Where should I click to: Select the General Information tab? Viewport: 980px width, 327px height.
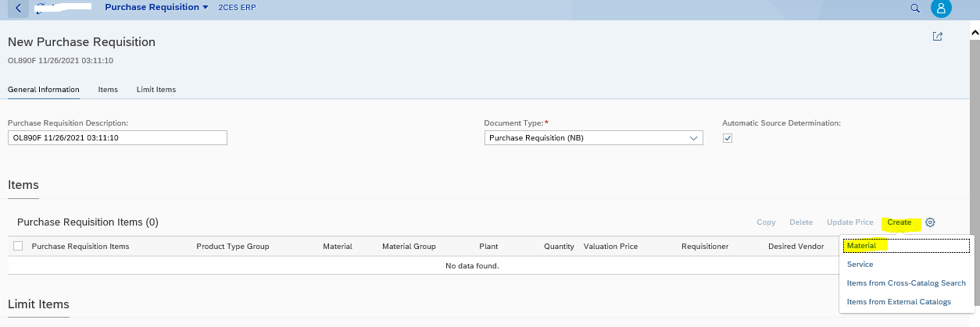click(44, 90)
